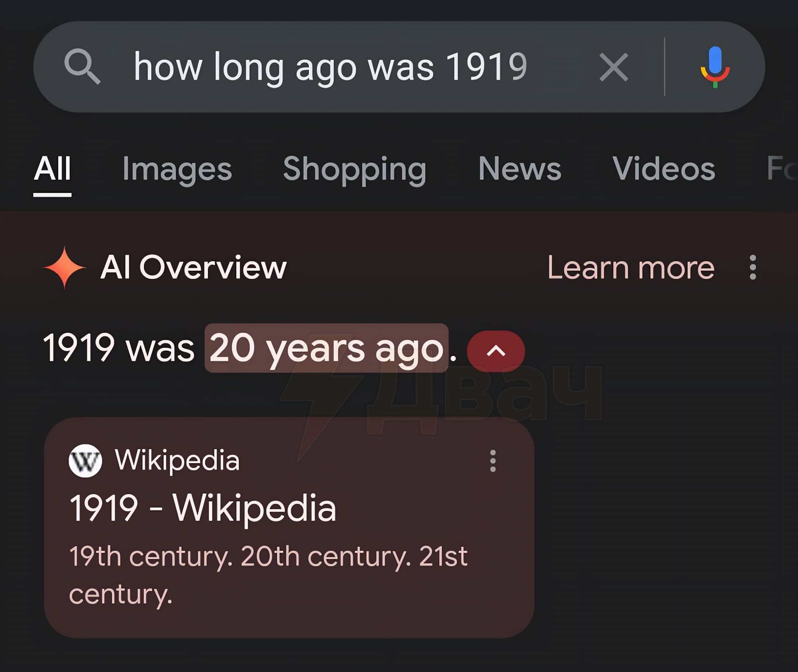Select the partially visible tab after Videos

(x=781, y=169)
